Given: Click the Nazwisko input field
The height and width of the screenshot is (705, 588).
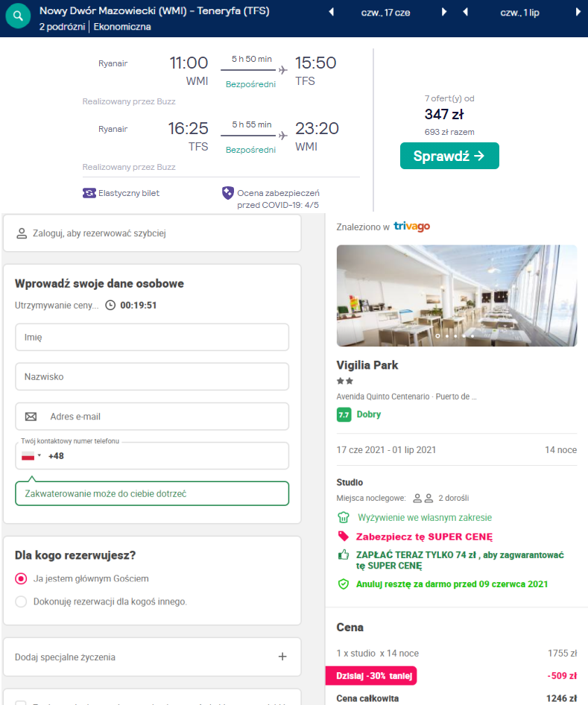Looking at the screenshot, I should tap(152, 377).
